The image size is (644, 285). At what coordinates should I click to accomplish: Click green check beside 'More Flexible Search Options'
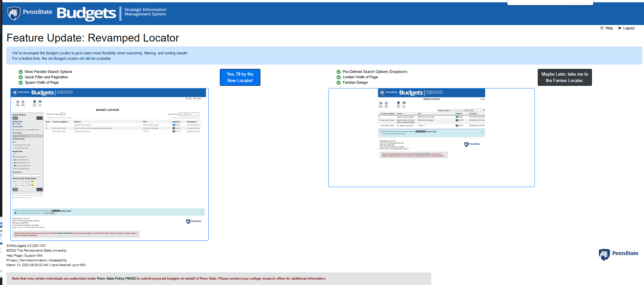21,72
